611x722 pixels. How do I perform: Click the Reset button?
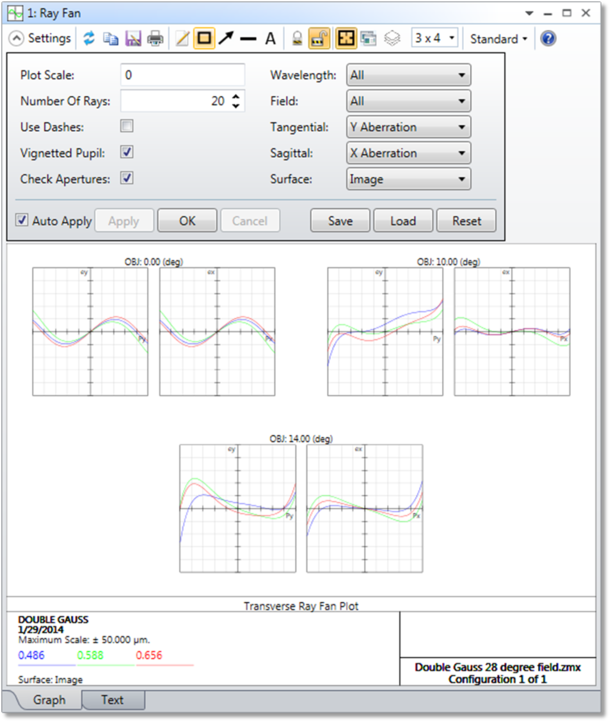[466, 221]
